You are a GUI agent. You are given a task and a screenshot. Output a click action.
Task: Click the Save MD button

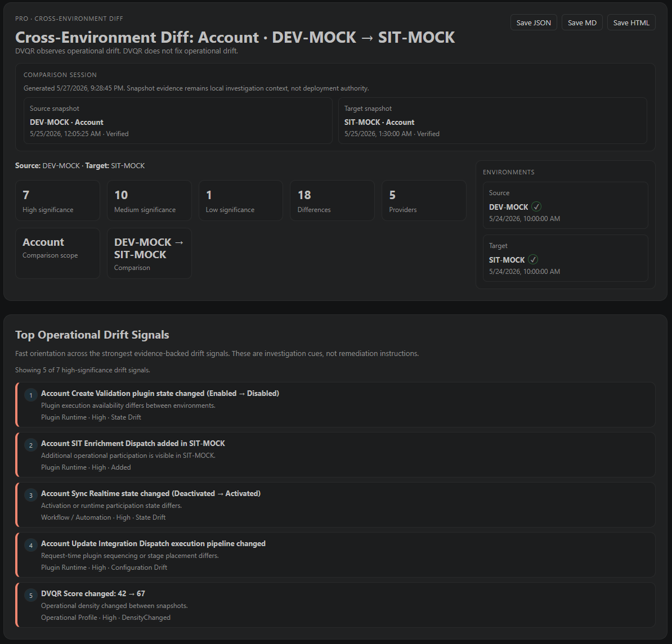pos(582,22)
